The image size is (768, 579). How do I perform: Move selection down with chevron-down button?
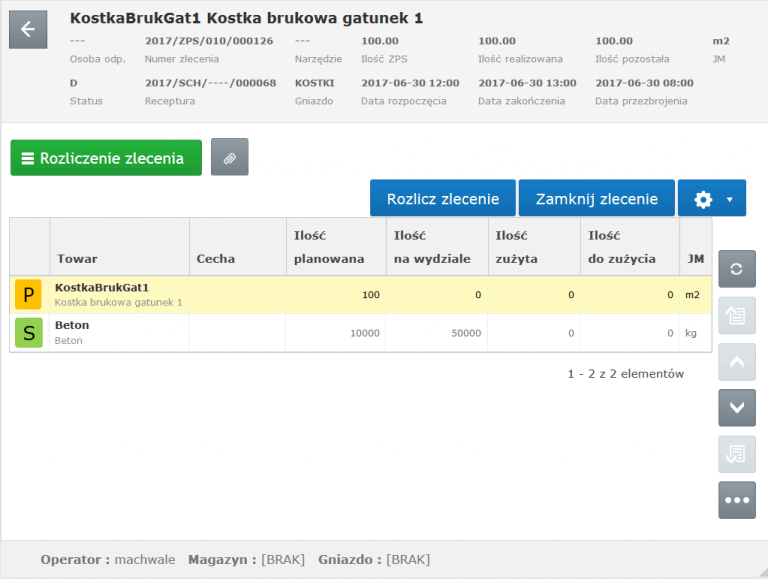click(737, 408)
